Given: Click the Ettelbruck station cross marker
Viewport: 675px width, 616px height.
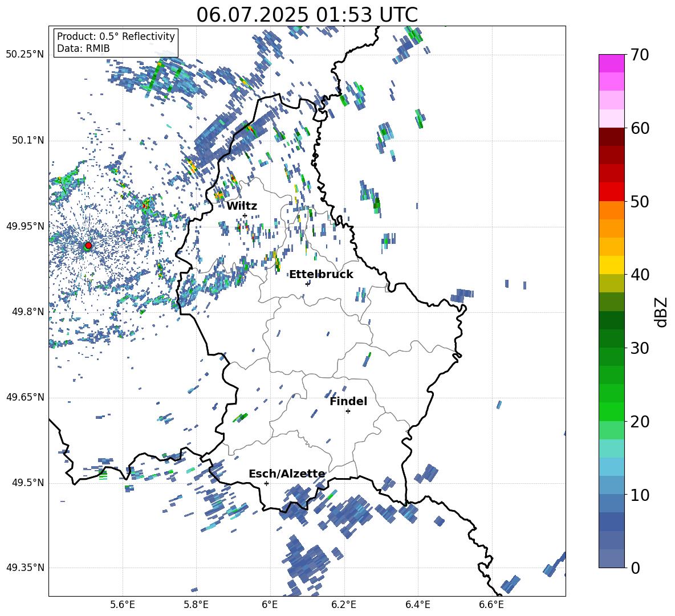Looking at the screenshot, I should click(x=307, y=284).
